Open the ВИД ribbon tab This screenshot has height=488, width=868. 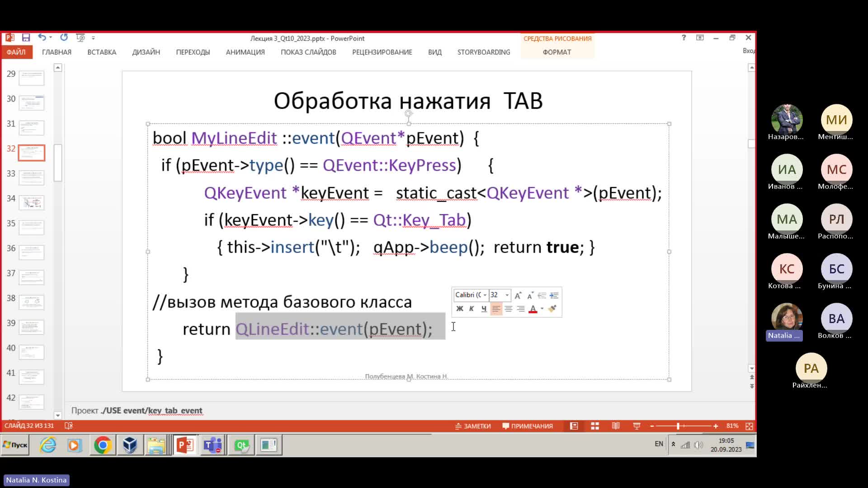click(x=435, y=52)
